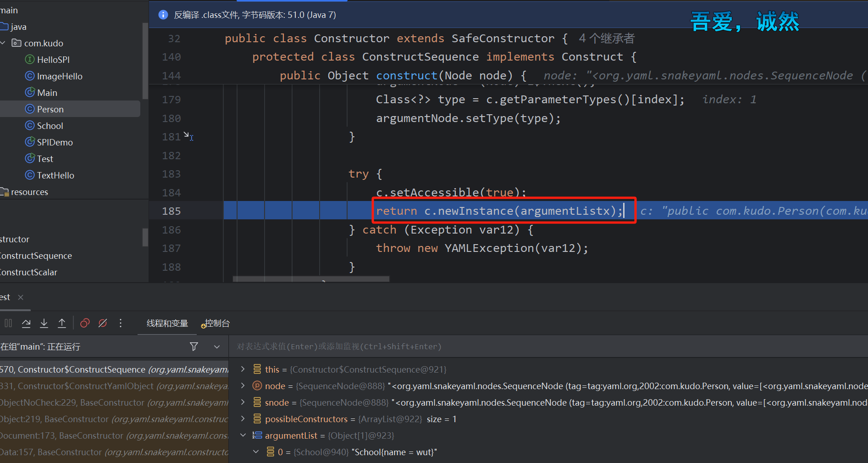Select the HelloSPI interface icon

(30, 59)
